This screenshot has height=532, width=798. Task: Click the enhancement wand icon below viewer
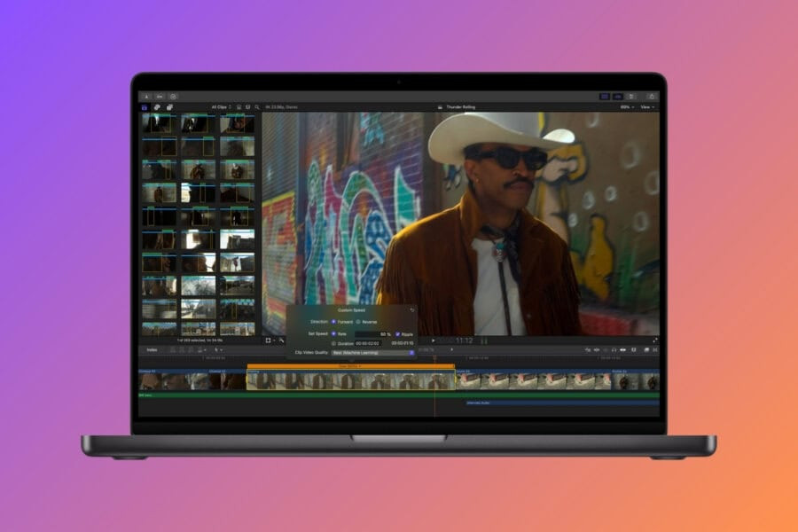[x=281, y=340]
